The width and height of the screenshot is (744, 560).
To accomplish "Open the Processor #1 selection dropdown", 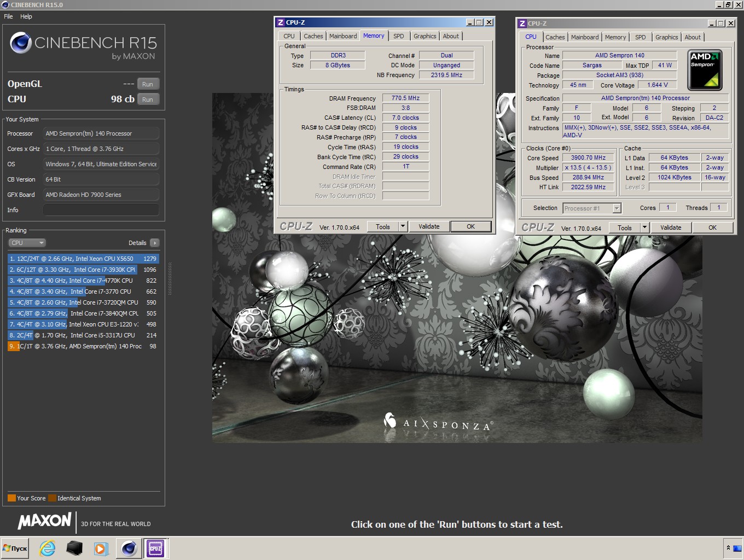I will point(592,208).
